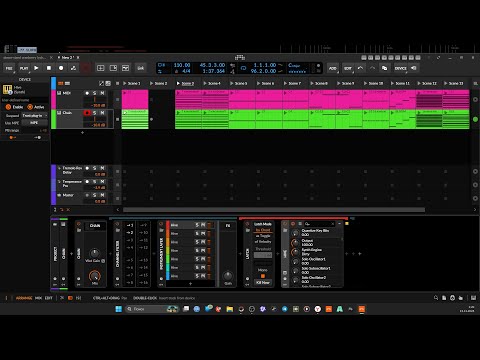
Task: Switch to EDIT view tab
Action: coord(49,298)
